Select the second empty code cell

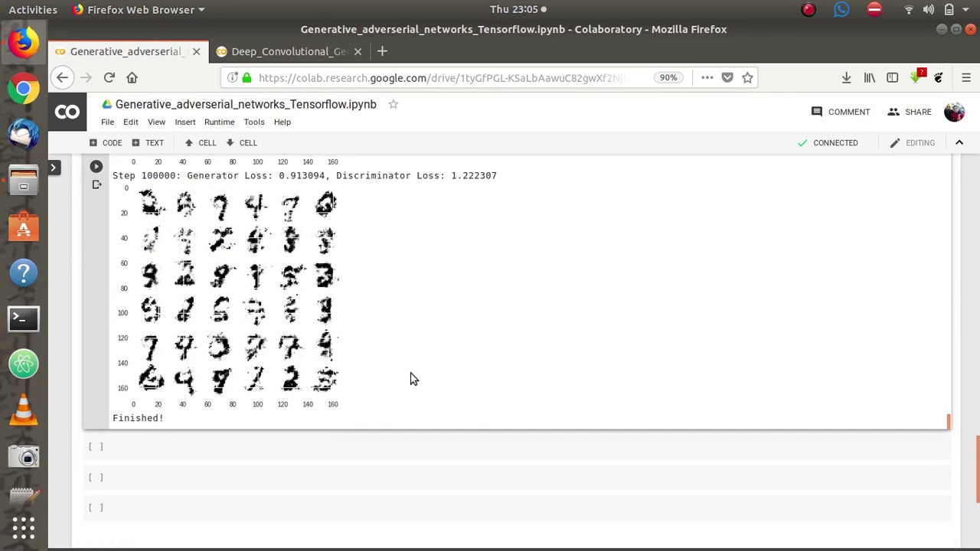[517, 477]
